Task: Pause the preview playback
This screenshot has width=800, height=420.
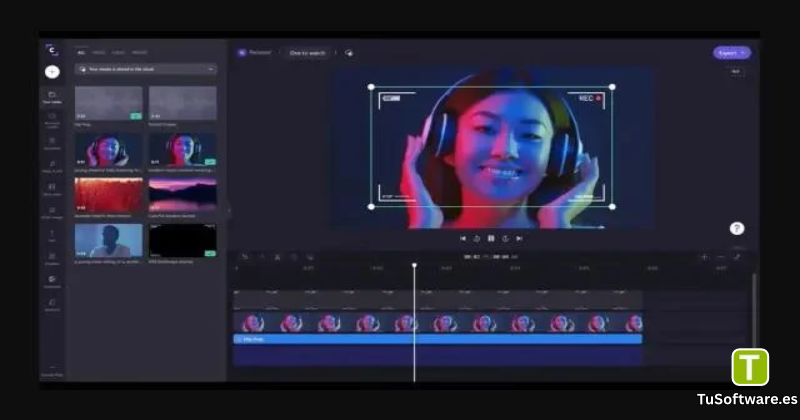Action: [x=491, y=238]
